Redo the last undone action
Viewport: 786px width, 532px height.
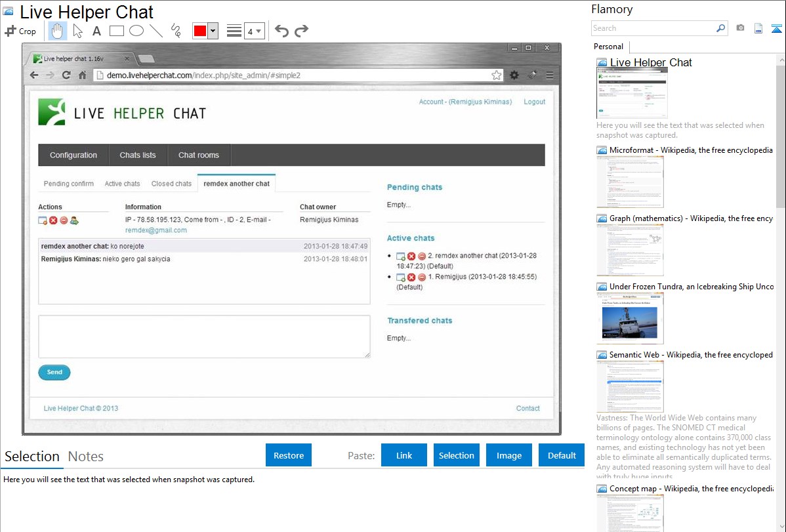coord(302,31)
